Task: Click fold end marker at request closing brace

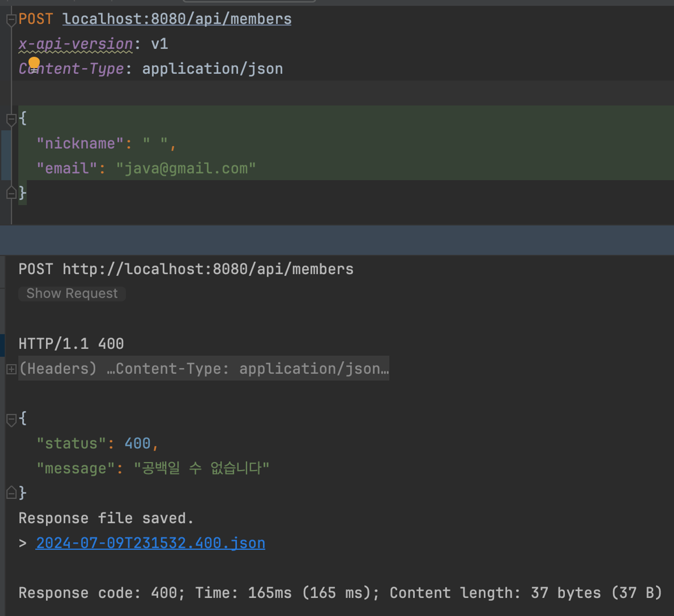Action: 11,193
